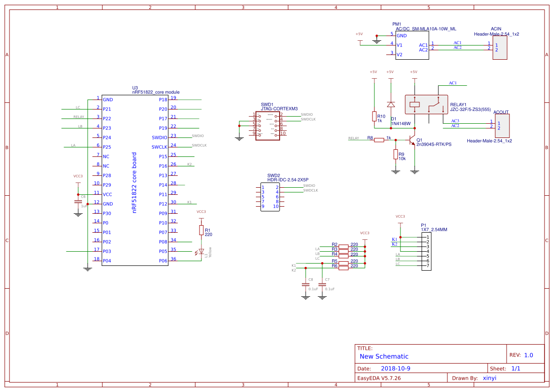The width and height of the screenshot is (554, 392).
Task: Click the K2 net label at P16
Action: 190,164
